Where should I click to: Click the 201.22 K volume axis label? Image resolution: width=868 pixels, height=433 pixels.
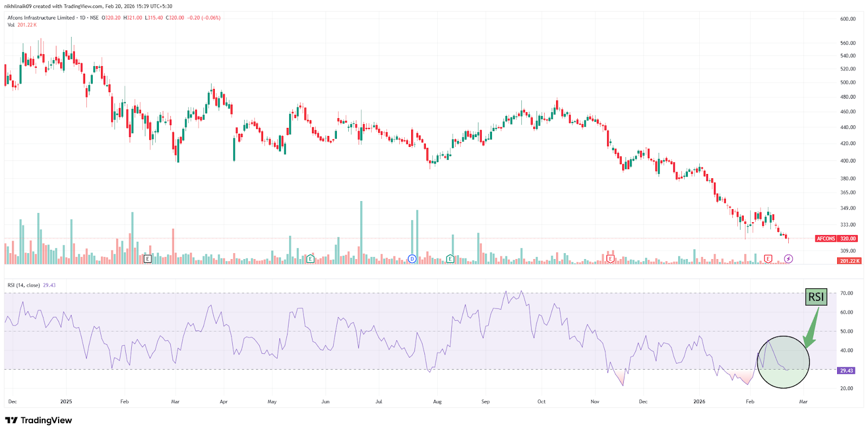point(849,261)
